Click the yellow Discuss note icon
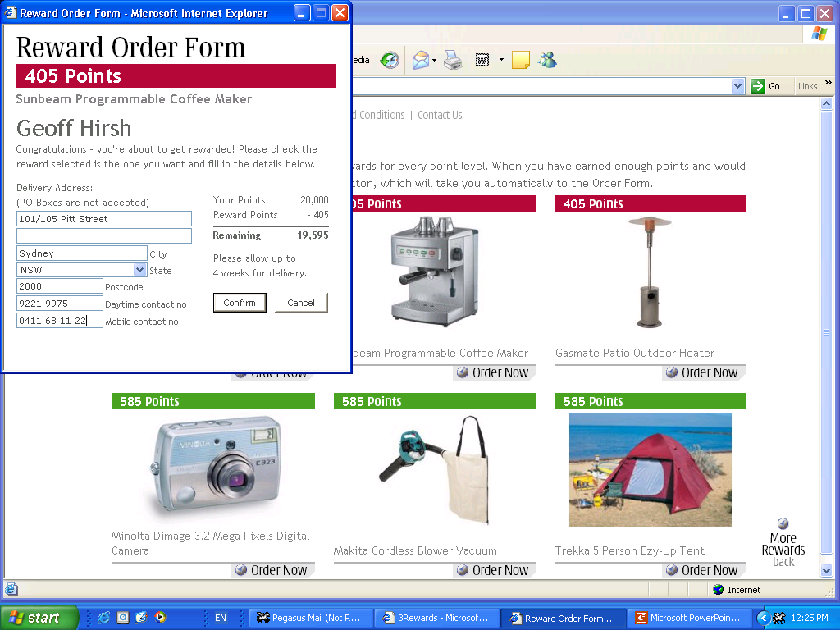Screen dimensions: 840x630 (521, 60)
